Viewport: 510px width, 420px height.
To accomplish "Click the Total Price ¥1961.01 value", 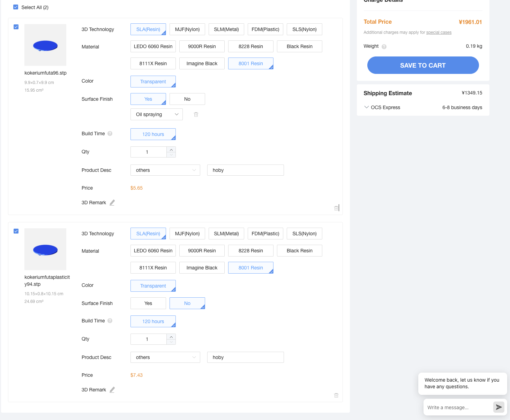I will coord(470,22).
